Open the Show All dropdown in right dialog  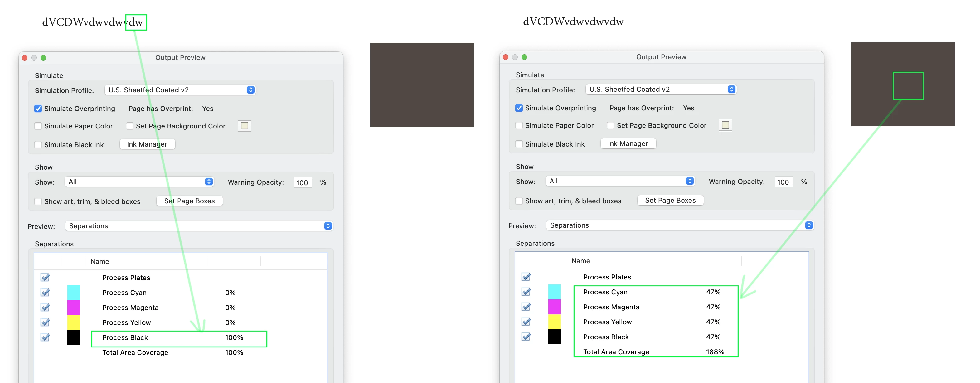pyautogui.click(x=620, y=181)
